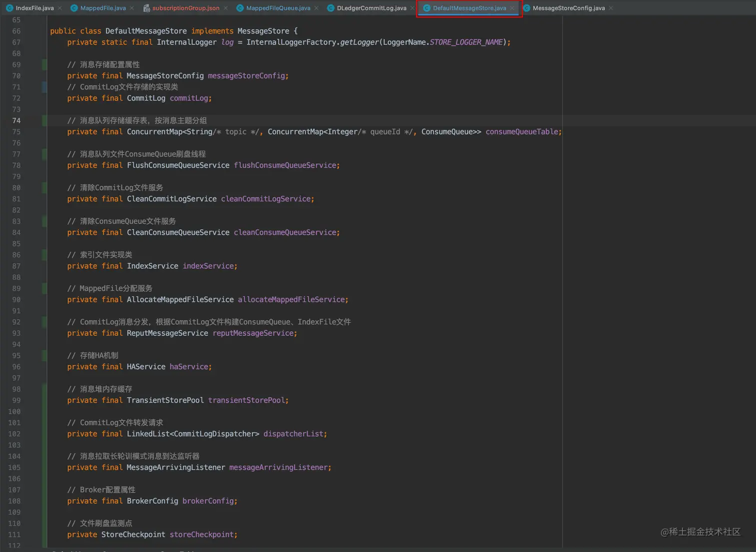Viewport: 756px width, 552px height.
Task: Click the MappedFileQueue.java tab's class file icon
Action: pos(240,8)
